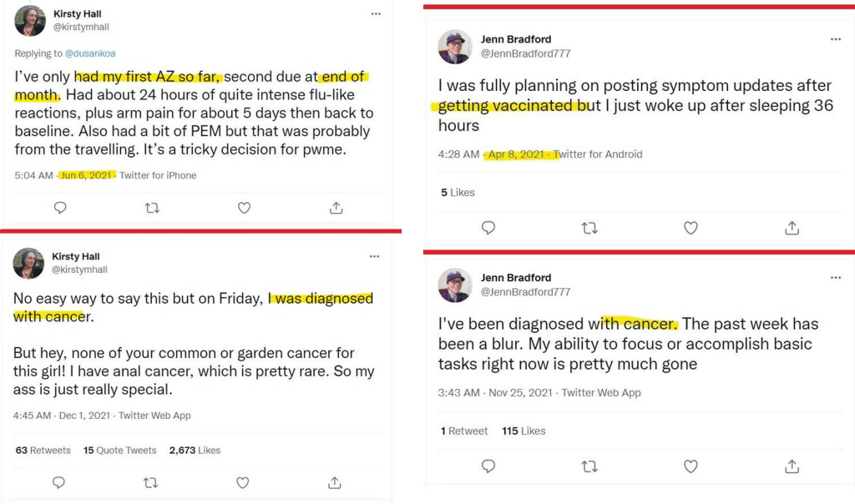Like Jenn Bradford's Nov 25 cancer tweet

coord(690,466)
